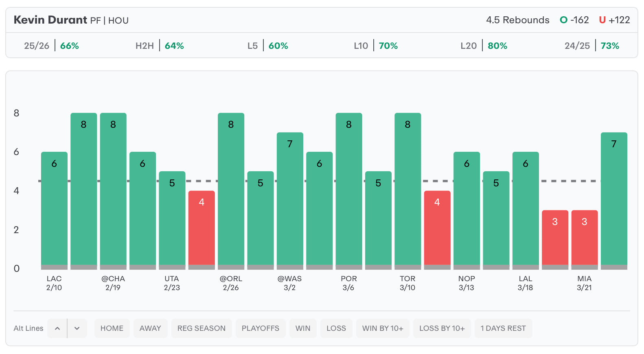The height and width of the screenshot is (354, 644).
Task: Increase alt line with up chevron
Action: (x=57, y=328)
